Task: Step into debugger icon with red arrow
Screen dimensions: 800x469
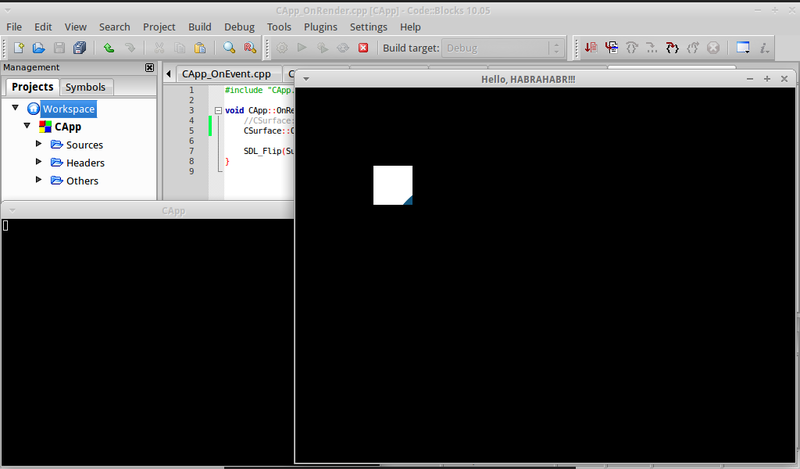Action: [672, 48]
